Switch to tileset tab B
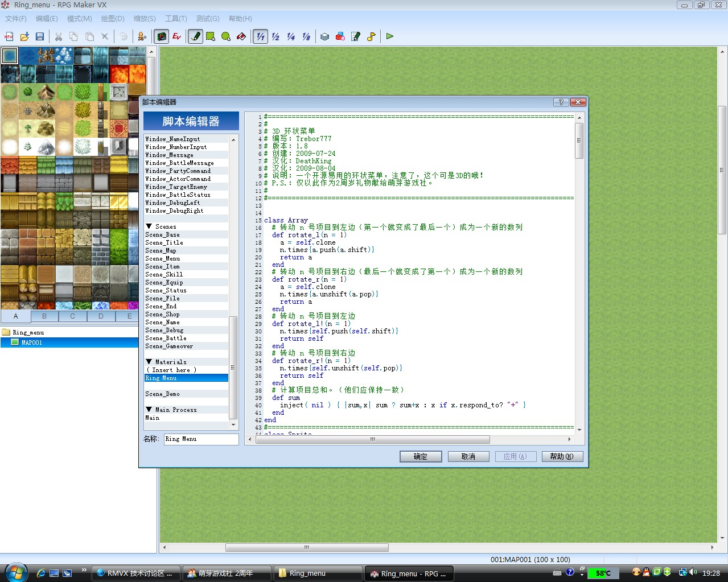This screenshot has height=582, width=728. point(44,316)
